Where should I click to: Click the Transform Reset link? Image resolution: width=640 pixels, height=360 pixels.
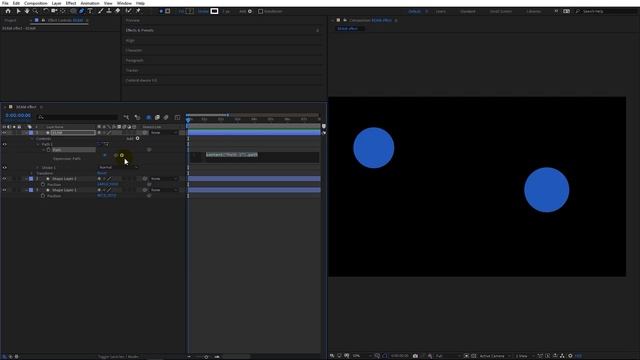[102, 173]
